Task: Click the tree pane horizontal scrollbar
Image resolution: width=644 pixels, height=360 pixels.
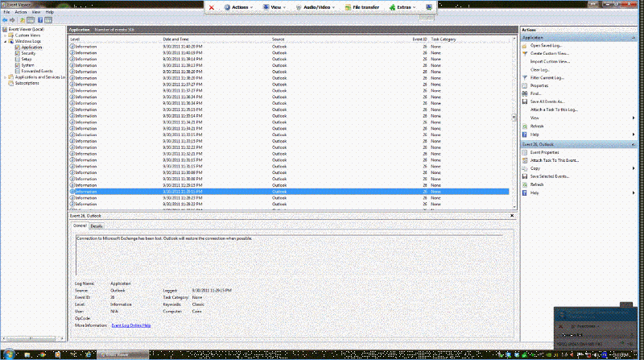Action: 31,338
